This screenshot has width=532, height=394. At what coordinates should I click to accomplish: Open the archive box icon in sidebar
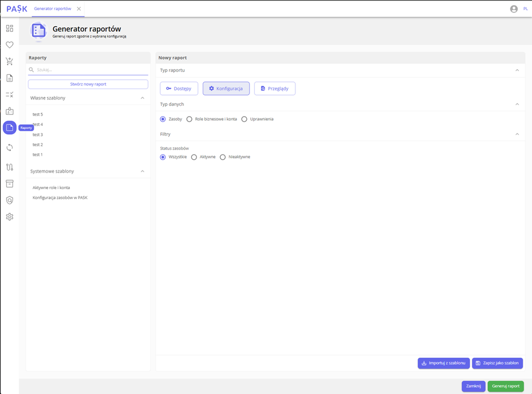pos(10,183)
